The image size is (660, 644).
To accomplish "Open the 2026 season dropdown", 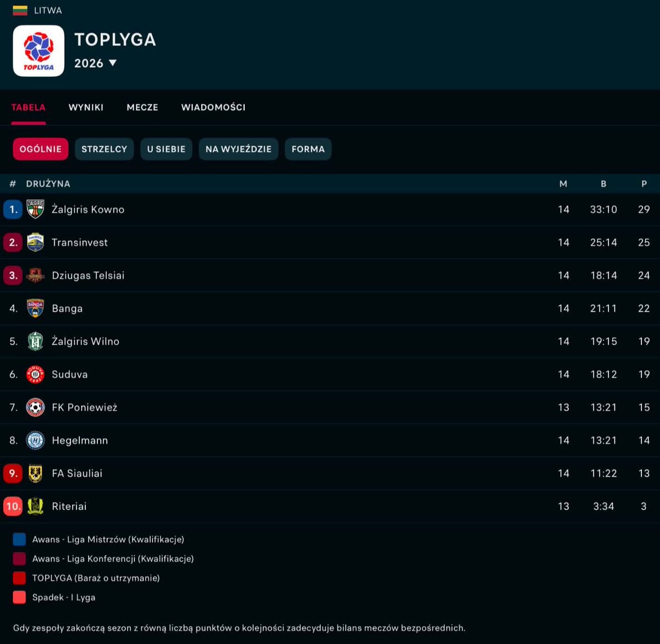I will click(x=96, y=63).
